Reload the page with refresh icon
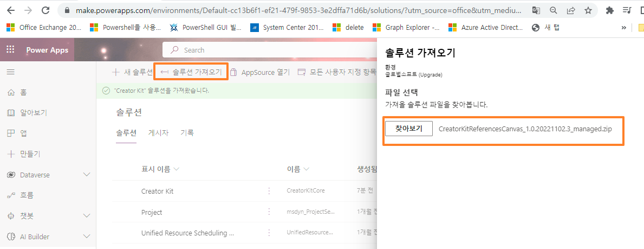 [x=45, y=10]
